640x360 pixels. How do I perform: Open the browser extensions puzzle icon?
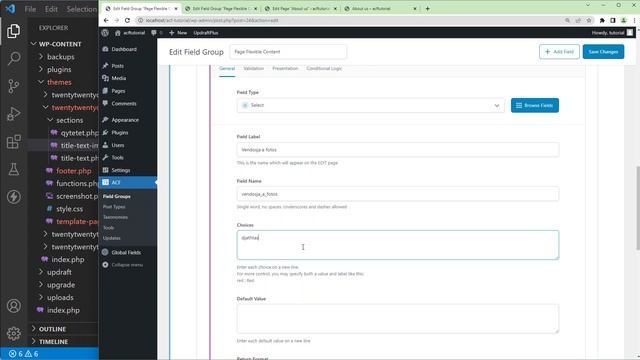point(602,20)
